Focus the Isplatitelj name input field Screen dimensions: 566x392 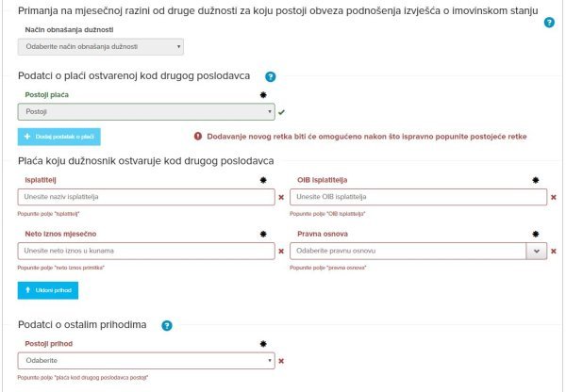pyautogui.click(x=146, y=197)
